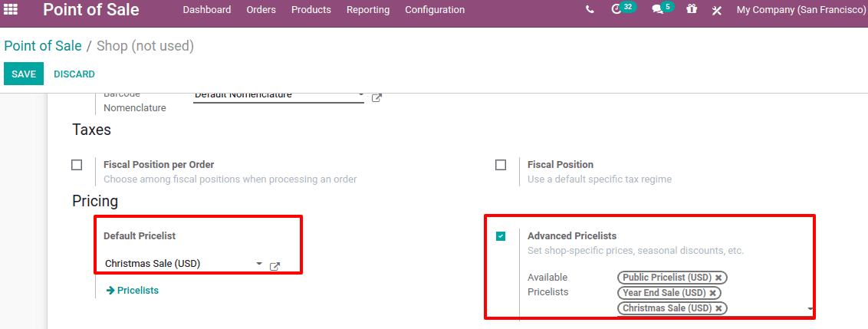Enable Fiscal Position per Order checkbox

click(x=77, y=165)
